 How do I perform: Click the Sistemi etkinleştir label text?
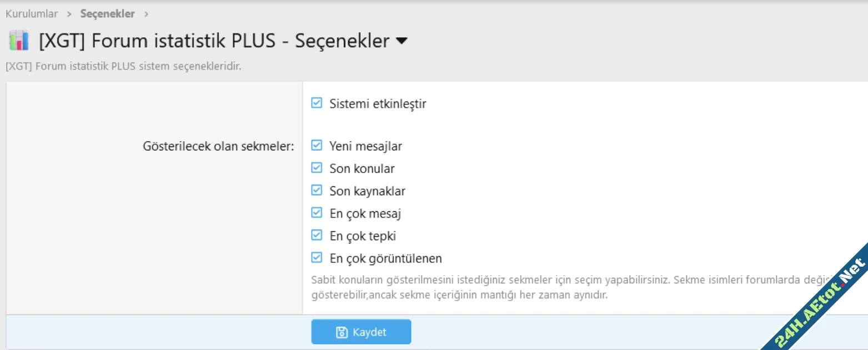point(378,104)
